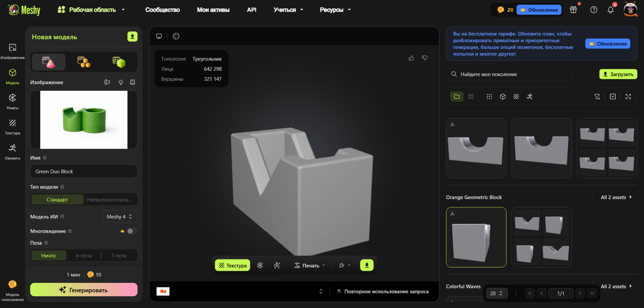Go to Мои активы

click(213, 10)
